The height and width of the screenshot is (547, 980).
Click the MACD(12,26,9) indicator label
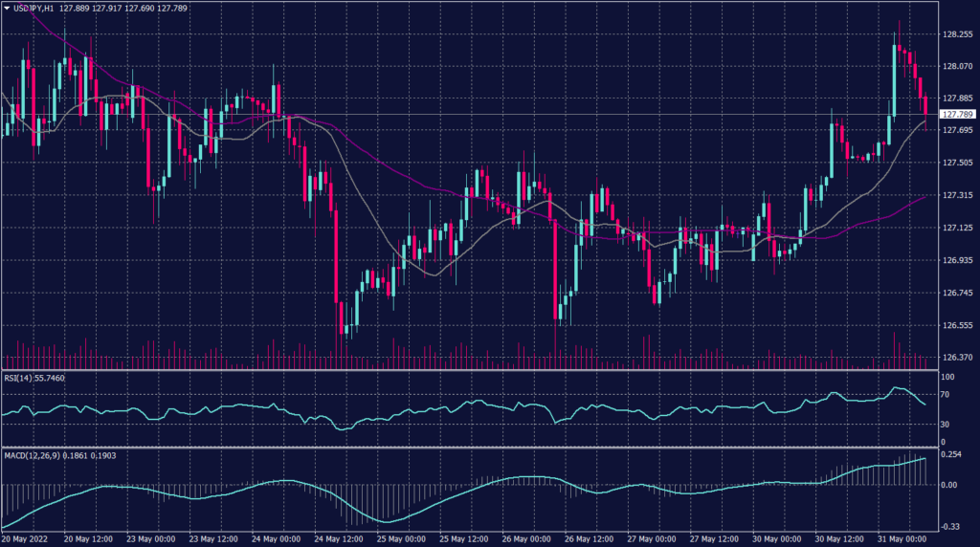pyautogui.click(x=37, y=457)
